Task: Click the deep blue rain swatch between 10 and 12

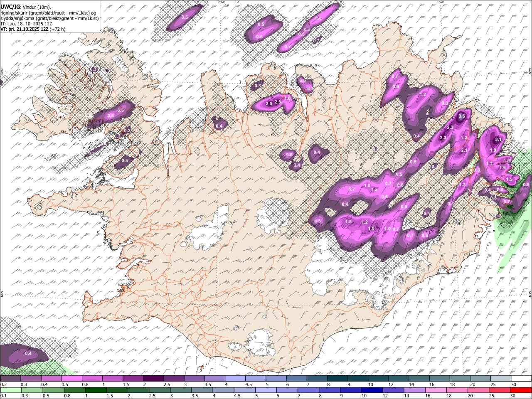Action: (371, 390)
